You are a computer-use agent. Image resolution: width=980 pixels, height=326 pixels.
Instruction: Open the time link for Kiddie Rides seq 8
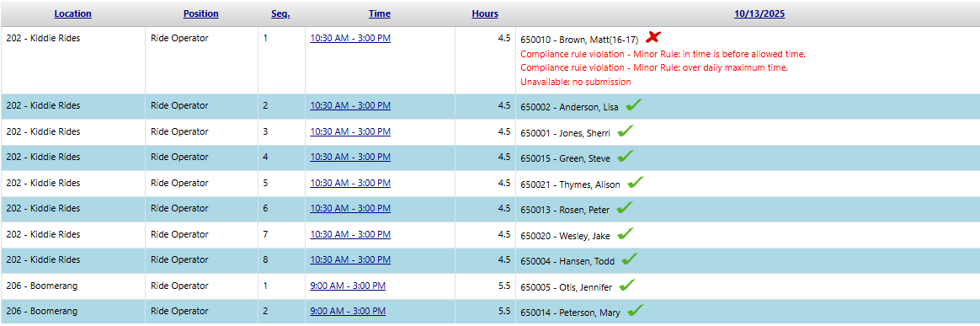click(x=350, y=259)
